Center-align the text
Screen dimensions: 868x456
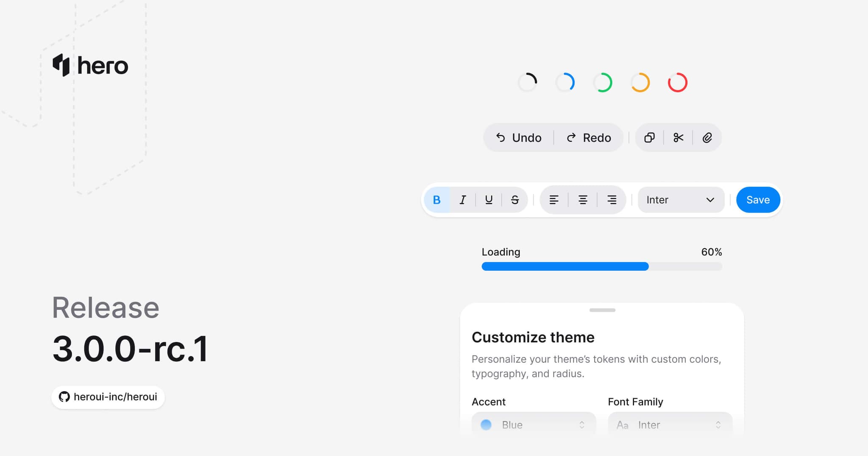click(583, 200)
